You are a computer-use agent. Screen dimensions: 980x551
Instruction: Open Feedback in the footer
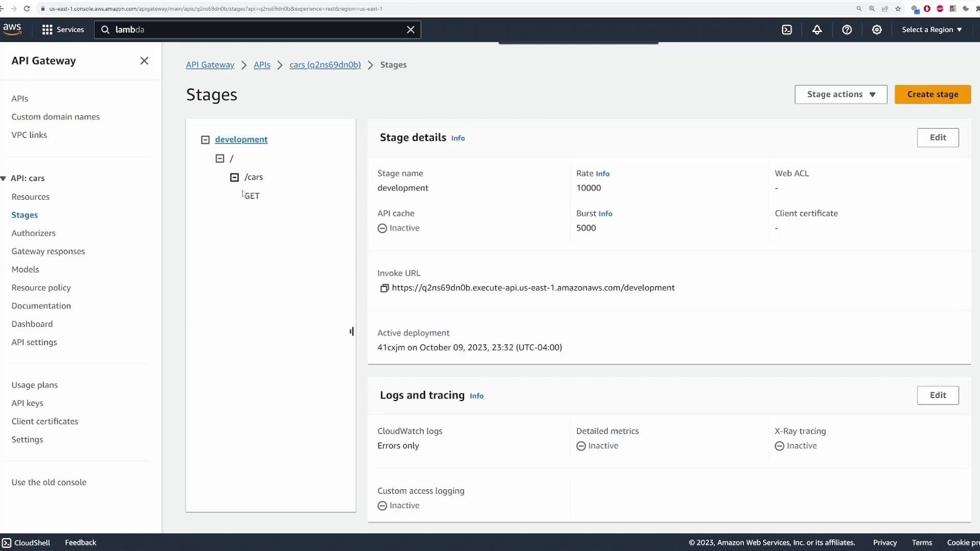pyautogui.click(x=81, y=542)
